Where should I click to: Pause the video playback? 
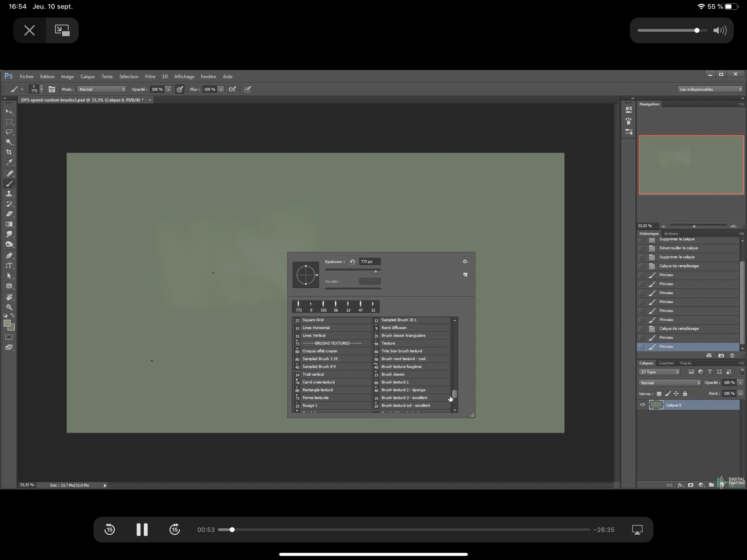pyautogui.click(x=142, y=529)
